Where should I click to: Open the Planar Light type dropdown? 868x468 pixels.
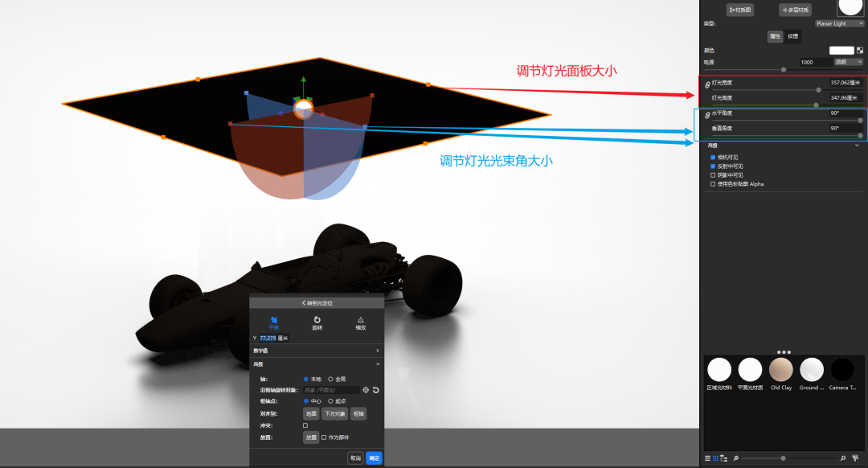[x=839, y=23]
